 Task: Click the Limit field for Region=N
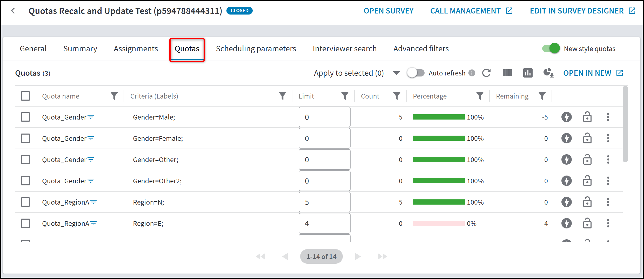(x=324, y=202)
